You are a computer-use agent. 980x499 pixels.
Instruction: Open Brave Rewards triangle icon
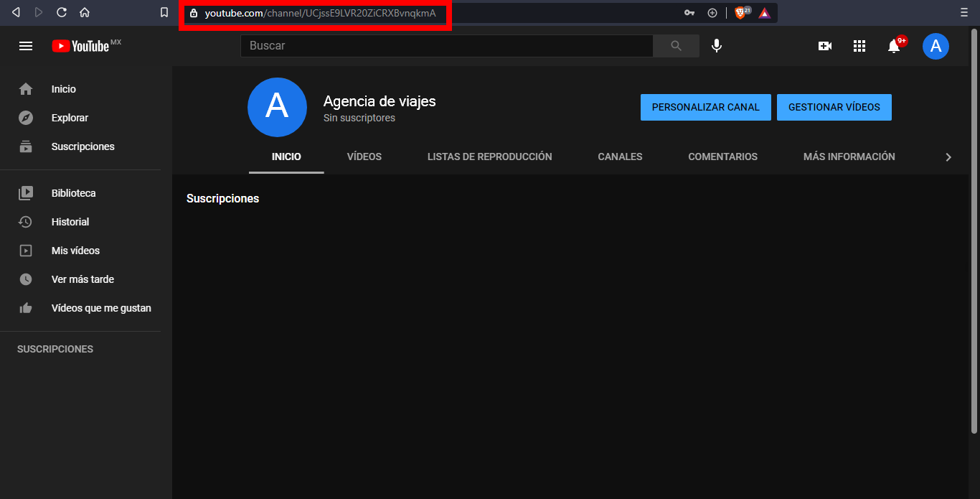[x=765, y=13]
